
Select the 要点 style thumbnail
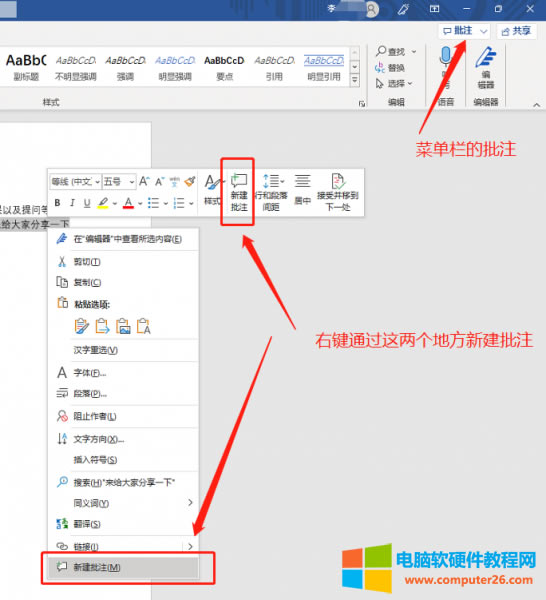[224, 68]
